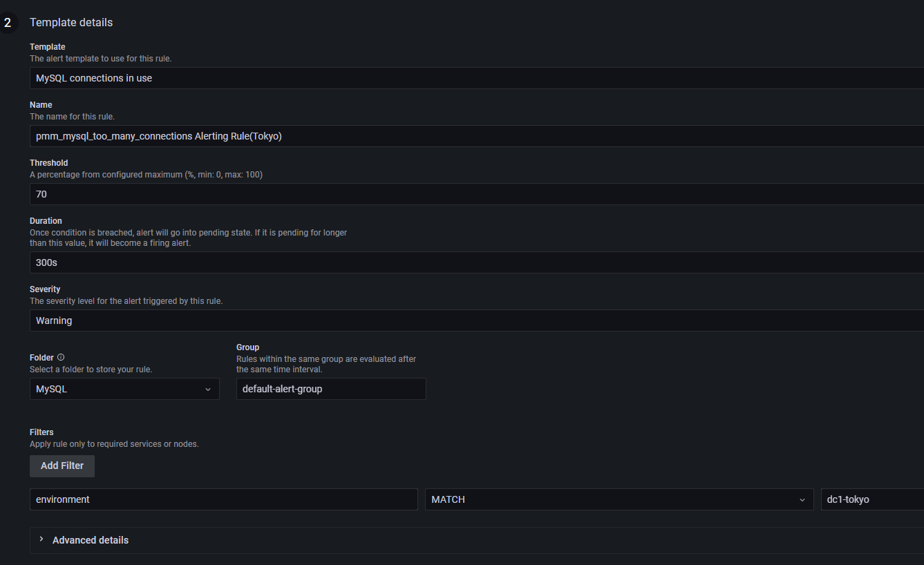Click the rule Name input field
The width and height of the screenshot is (924, 565).
(477, 136)
